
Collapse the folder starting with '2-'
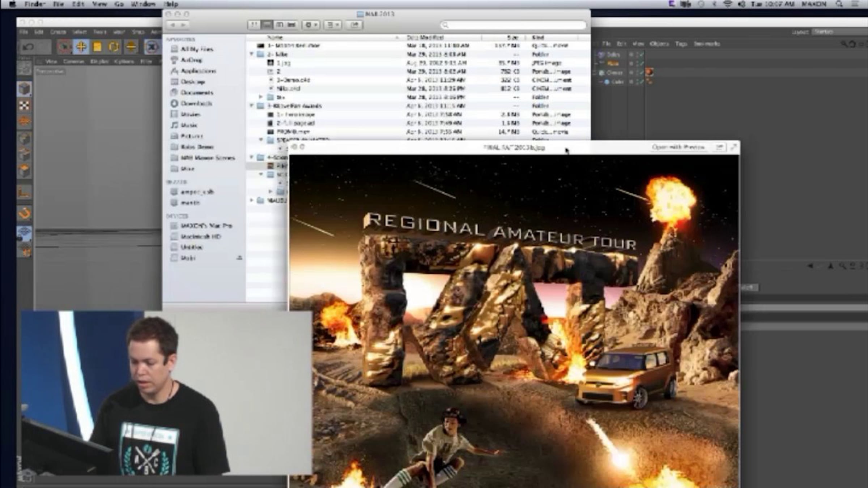[252, 54]
